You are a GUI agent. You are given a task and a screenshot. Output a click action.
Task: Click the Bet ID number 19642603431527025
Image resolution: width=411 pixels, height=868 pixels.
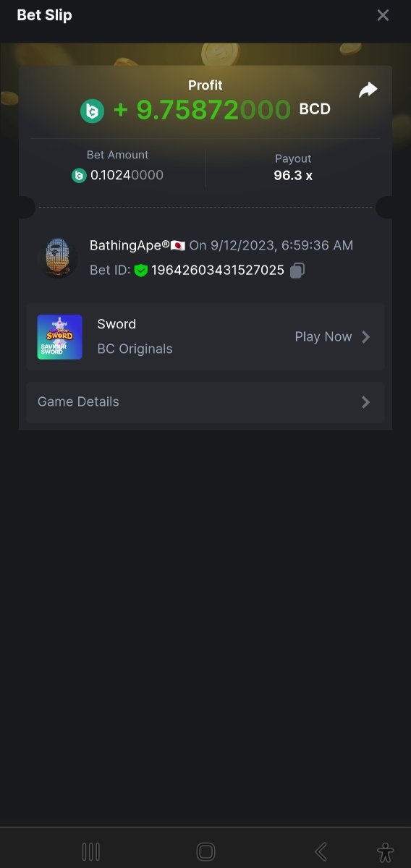[x=218, y=271]
